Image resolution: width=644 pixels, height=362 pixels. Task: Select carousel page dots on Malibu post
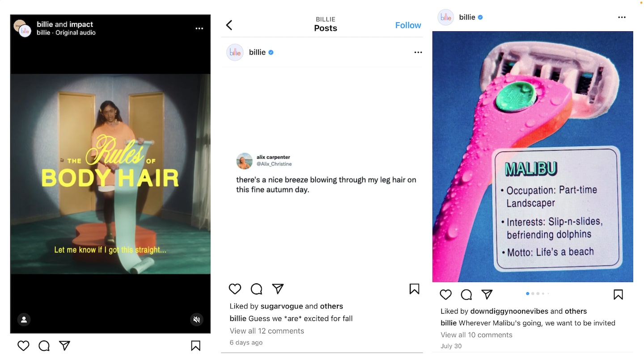click(x=538, y=294)
